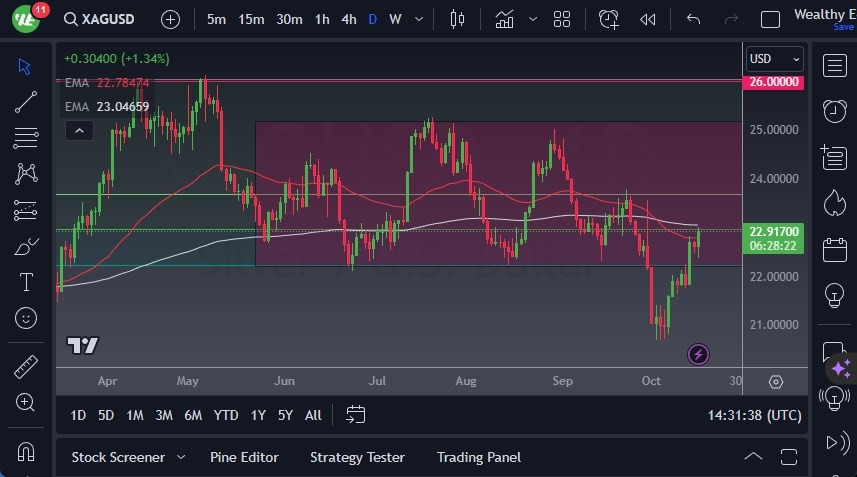The width and height of the screenshot is (857, 477).
Task: Click the 26.00000 red price label
Action: pos(774,81)
